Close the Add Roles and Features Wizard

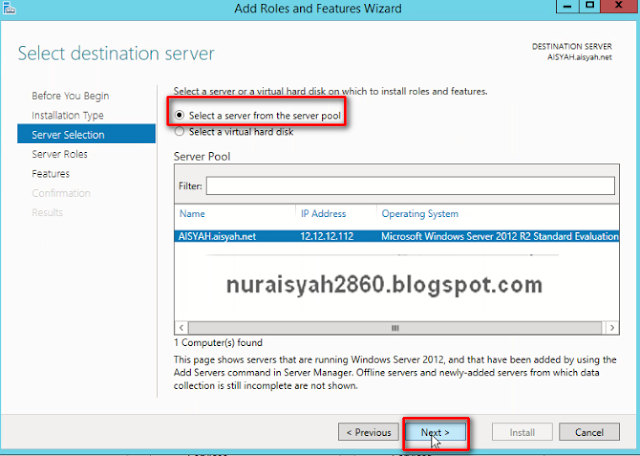pyautogui.click(x=619, y=6)
